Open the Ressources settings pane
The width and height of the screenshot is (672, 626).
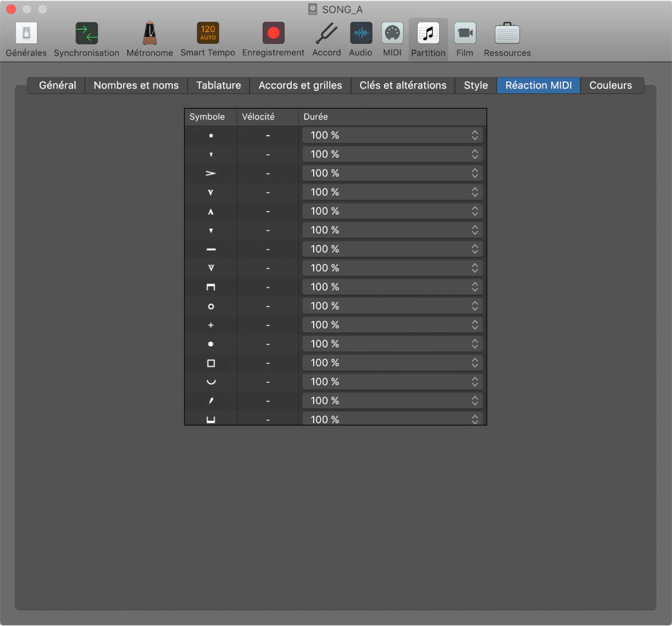pos(507,39)
